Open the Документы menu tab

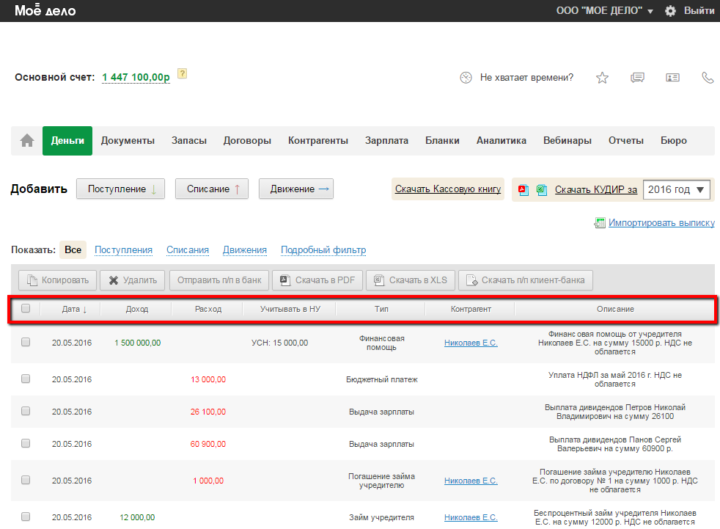(x=128, y=141)
